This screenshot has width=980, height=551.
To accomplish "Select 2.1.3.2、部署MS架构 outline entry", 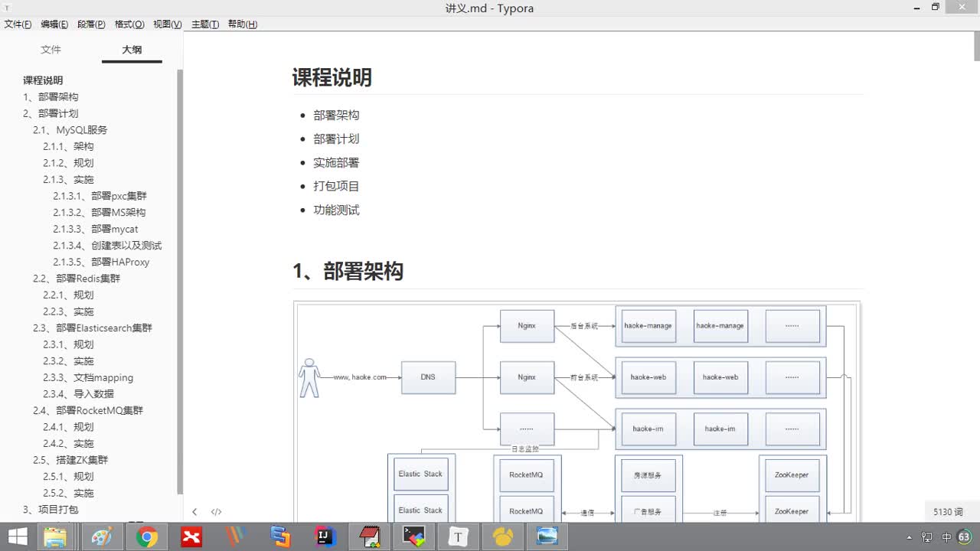I will click(x=100, y=213).
